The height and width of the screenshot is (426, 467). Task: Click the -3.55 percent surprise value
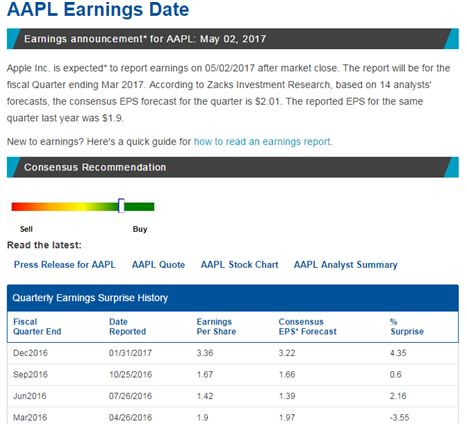coord(399,417)
